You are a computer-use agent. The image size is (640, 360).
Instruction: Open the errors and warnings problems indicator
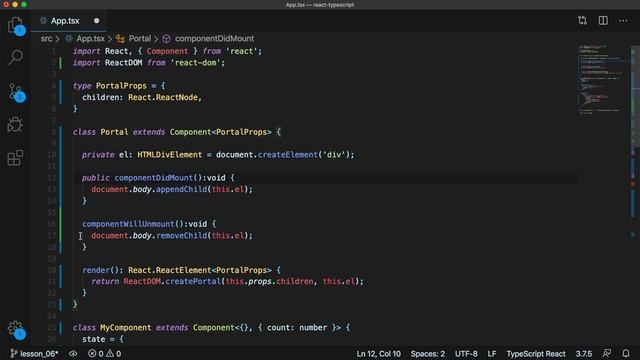click(104, 353)
